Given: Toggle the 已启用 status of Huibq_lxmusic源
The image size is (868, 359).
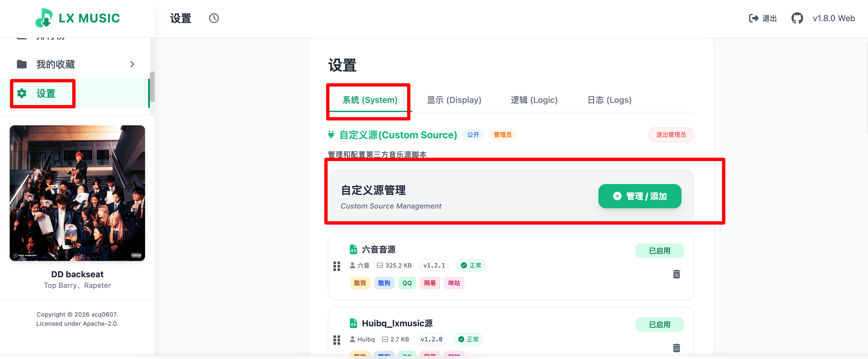Looking at the screenshot, I should click(x=659, y=324).
